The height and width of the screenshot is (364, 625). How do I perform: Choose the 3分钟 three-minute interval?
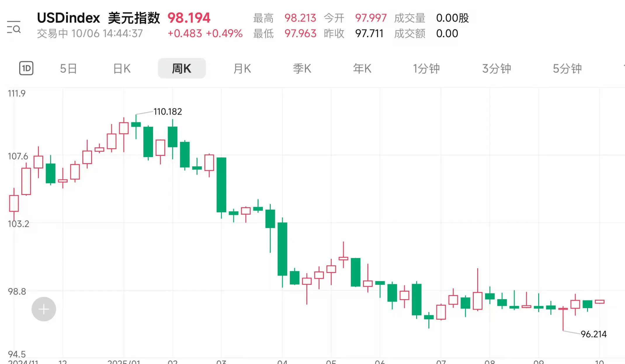click(496, 68)
